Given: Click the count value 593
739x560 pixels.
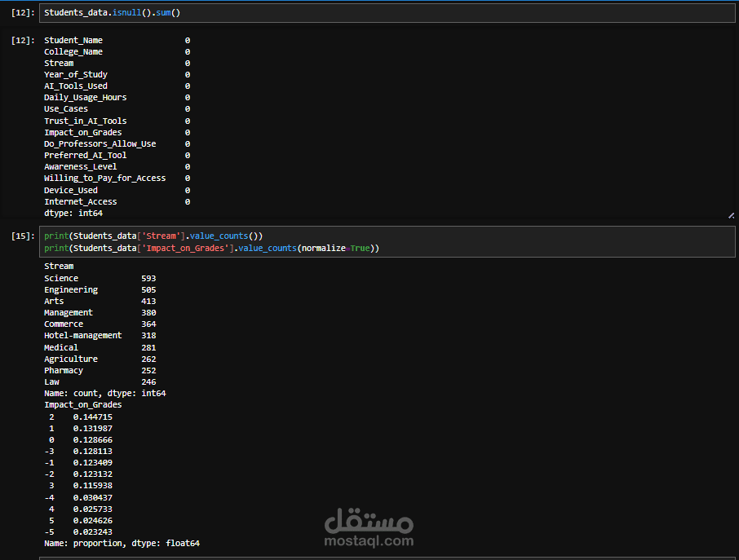Looking at the screenshot, I should coord(148,278).
